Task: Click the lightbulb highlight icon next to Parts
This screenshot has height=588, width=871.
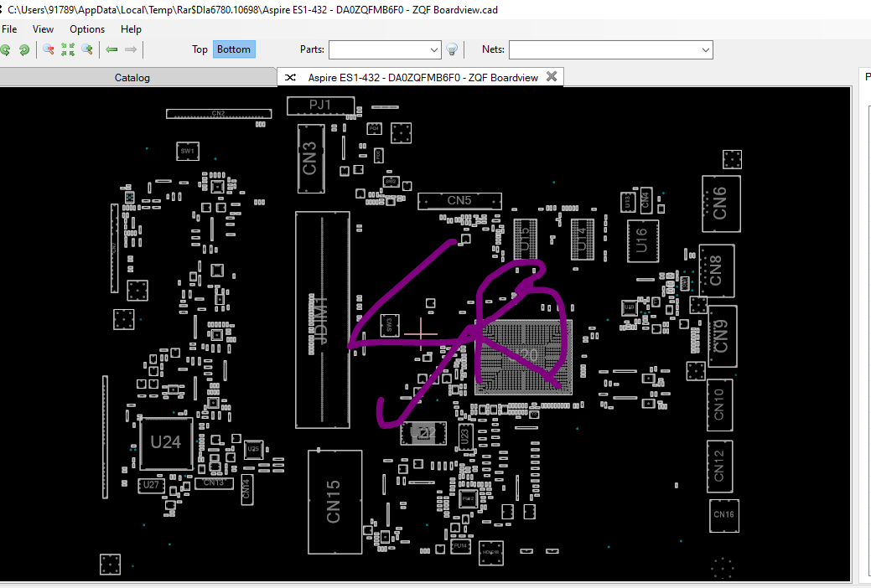Action: click(x=452, y=50)
